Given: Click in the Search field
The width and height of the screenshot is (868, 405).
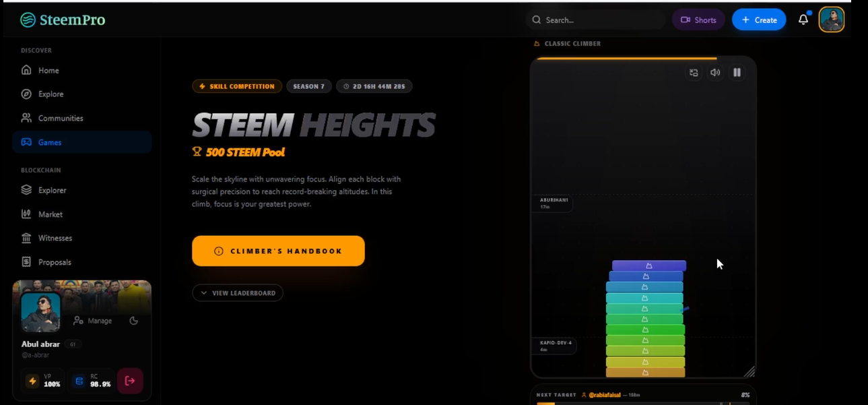Looking at the screenshot, I should pos(595,20).
